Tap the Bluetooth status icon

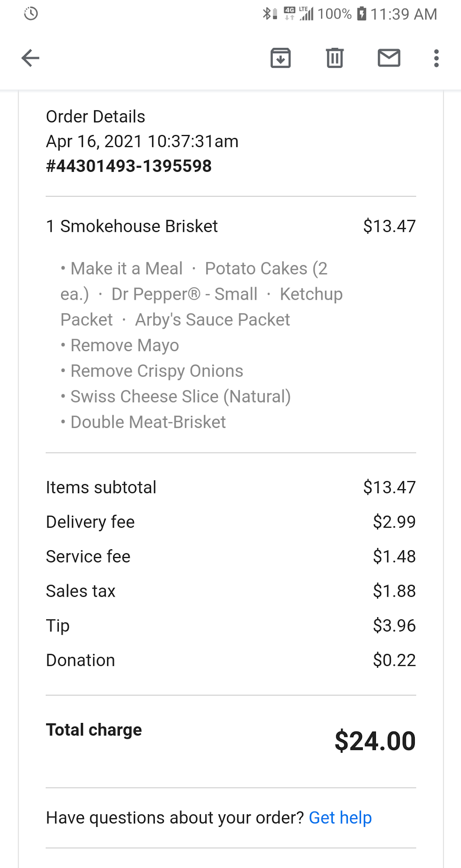tap(267, 14)
